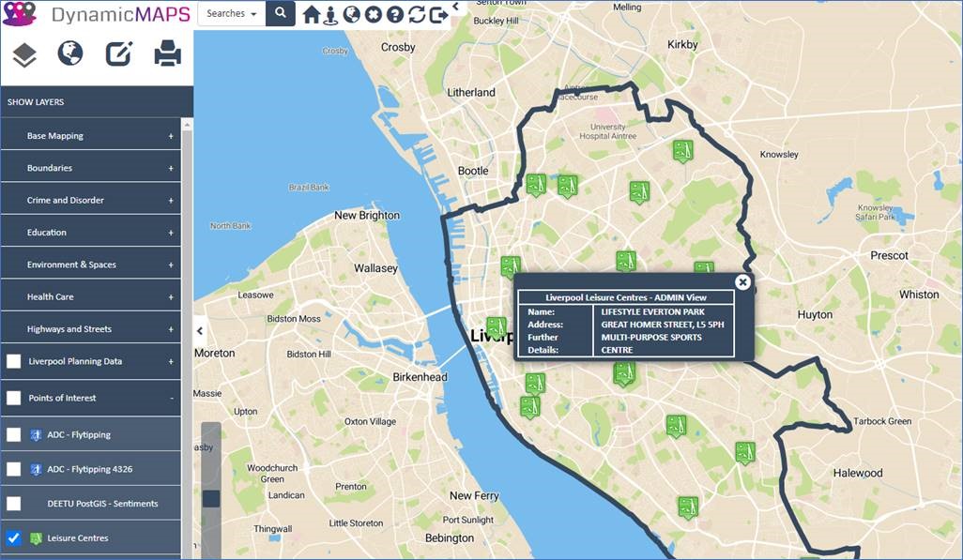Enable the DEETU PostGIS - Sentiments checkbox
This screenshot has height=560, width=963.
pos(13,504)
